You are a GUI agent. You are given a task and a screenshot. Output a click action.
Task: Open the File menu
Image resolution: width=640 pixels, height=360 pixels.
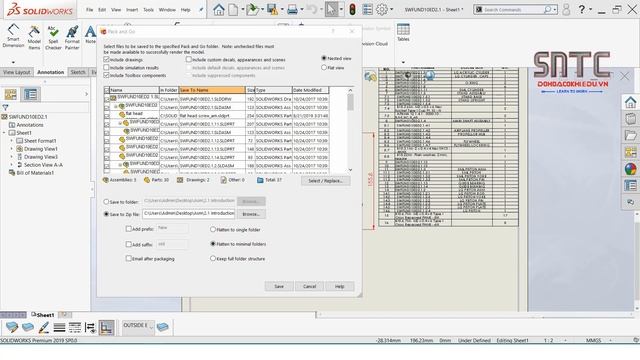[x=89, y=10]
